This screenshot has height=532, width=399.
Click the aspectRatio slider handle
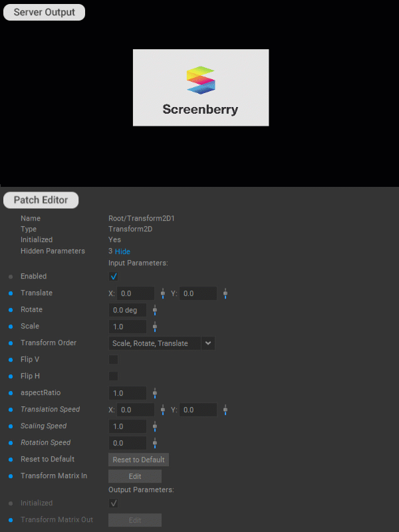[x=155, y=393]
